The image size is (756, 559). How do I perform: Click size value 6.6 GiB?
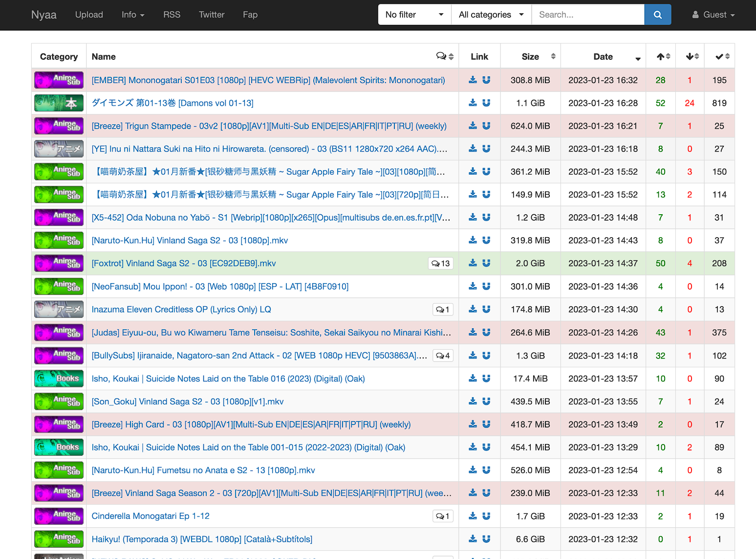click(x=530, y=539)
